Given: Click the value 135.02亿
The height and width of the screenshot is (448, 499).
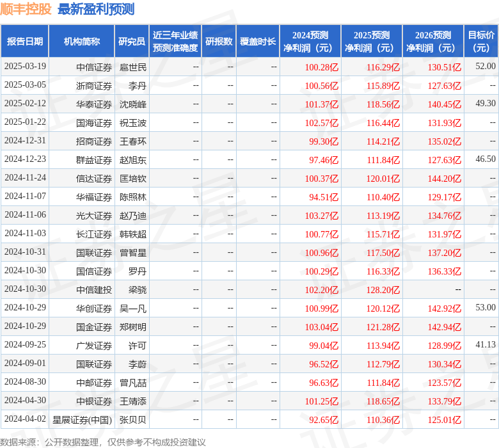Looking at the screenshot, I should tap(445, 141).
